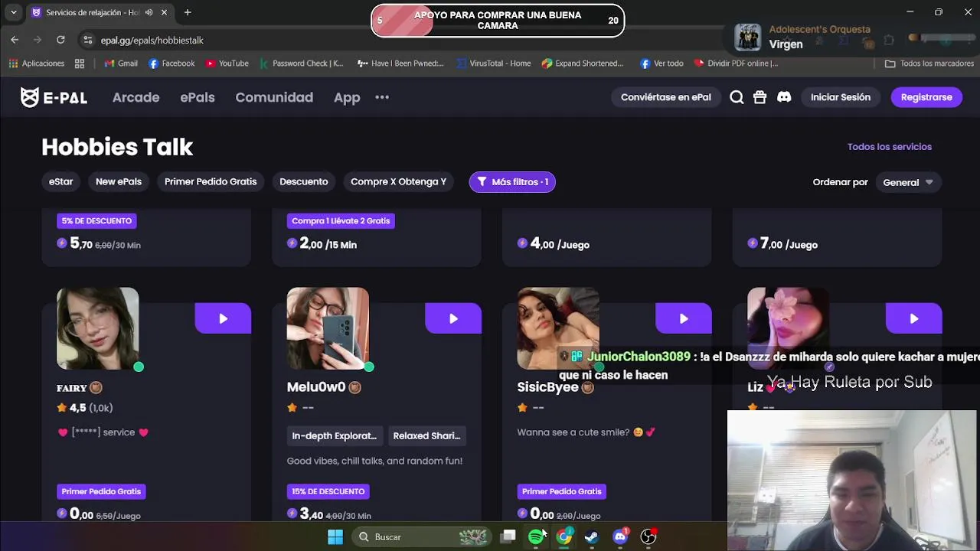Open Todos los servicios link
Viewport: 980px width, 551px height.
[890, 146]
